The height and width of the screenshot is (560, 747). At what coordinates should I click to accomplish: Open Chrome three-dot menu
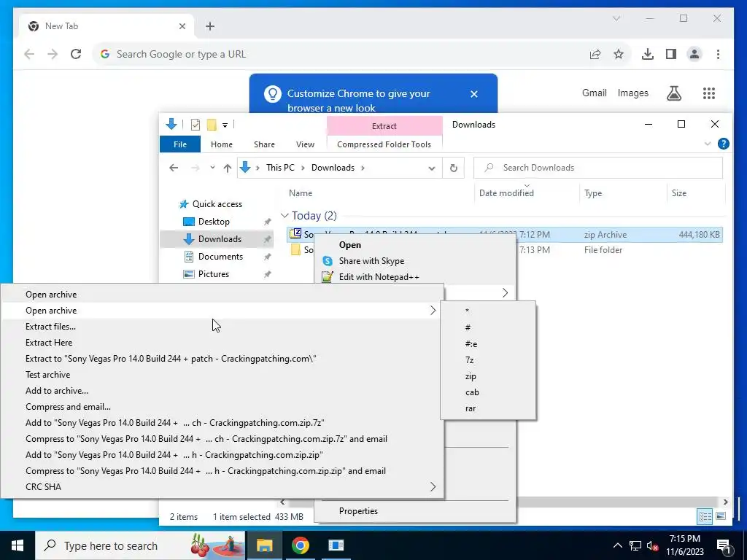click(718, 54)
